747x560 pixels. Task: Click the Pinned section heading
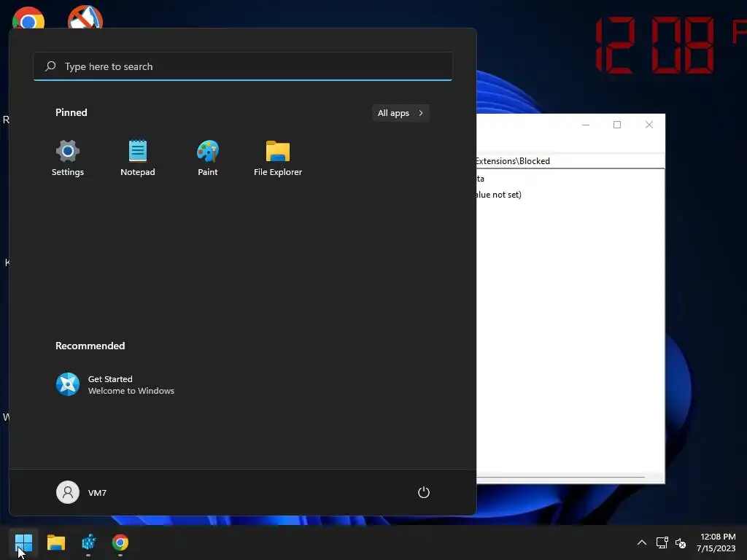tap(71, 112)
